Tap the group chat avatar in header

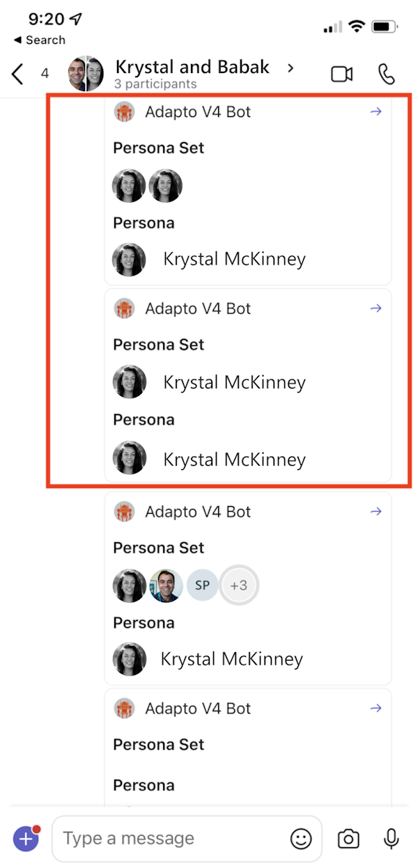(x=86, y=74)
